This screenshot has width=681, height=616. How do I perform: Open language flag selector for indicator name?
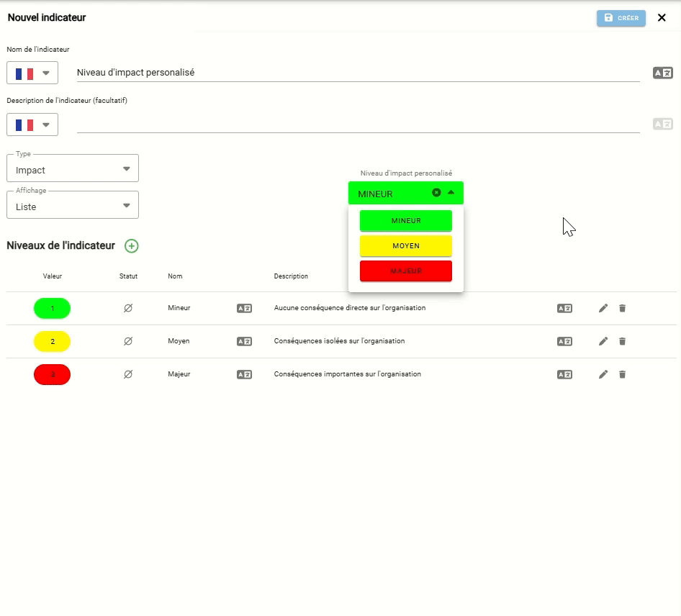tap(32, 73)
